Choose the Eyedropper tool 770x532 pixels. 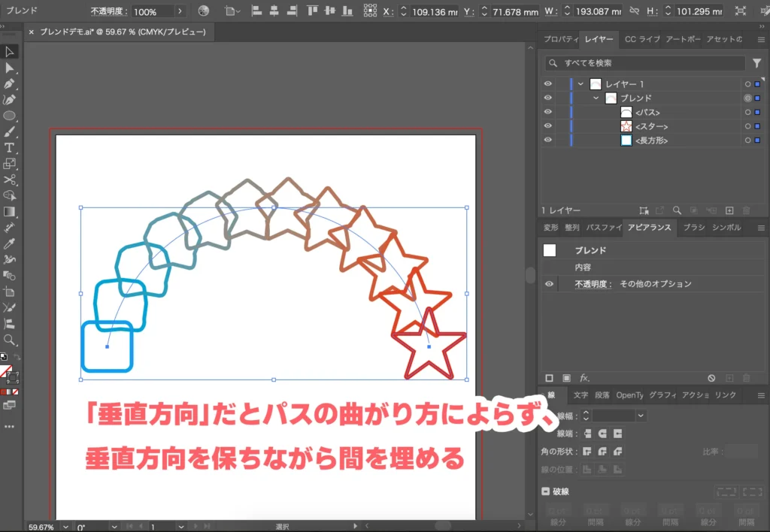point(9,243)
